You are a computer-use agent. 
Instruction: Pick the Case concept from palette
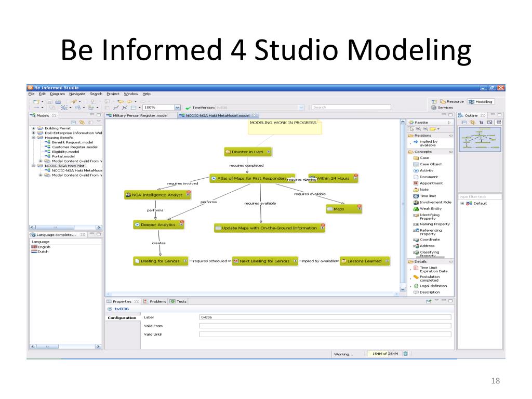[421, 158]
